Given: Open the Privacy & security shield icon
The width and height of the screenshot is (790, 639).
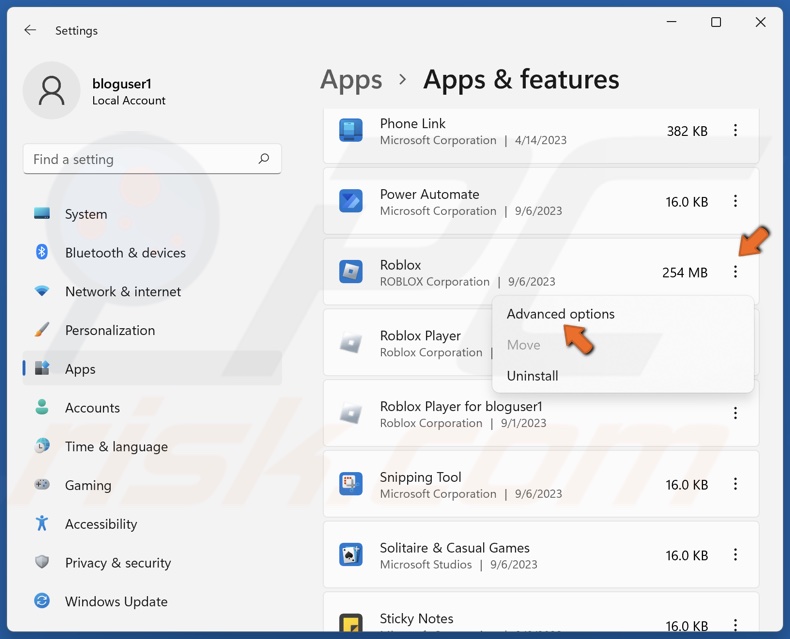Looking at the screenshot, I should [x=42, y=562].
